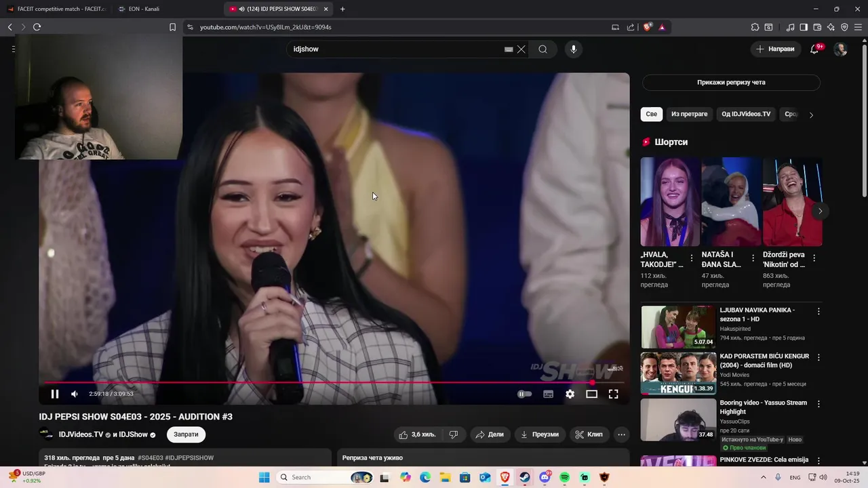Select the Од IDJVideos.TV filter chip
Screen dimensions: 868x488
746,114
